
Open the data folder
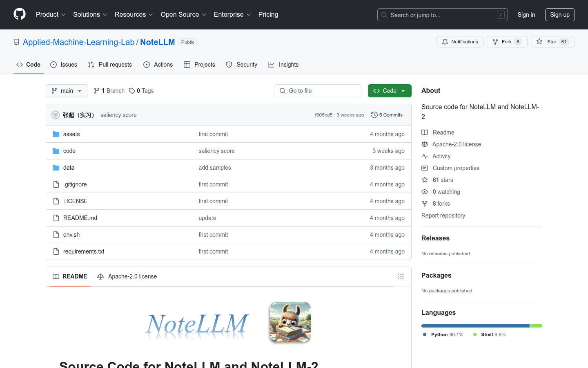pos(69,168)
